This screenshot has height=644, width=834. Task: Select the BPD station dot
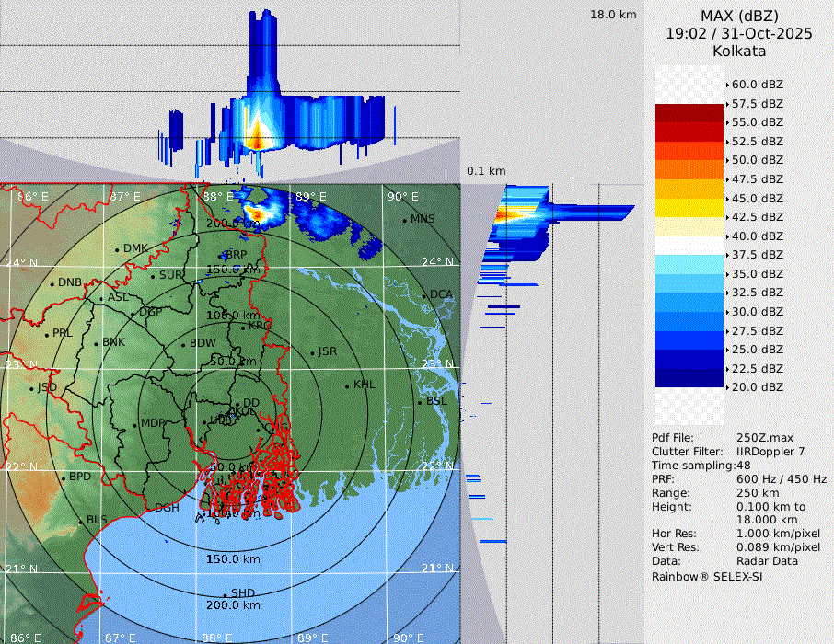[64, 477]
